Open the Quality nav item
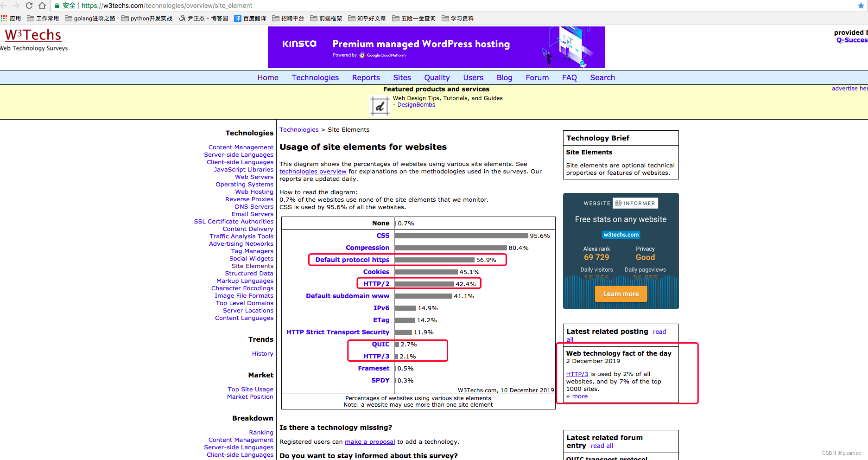 437,77
